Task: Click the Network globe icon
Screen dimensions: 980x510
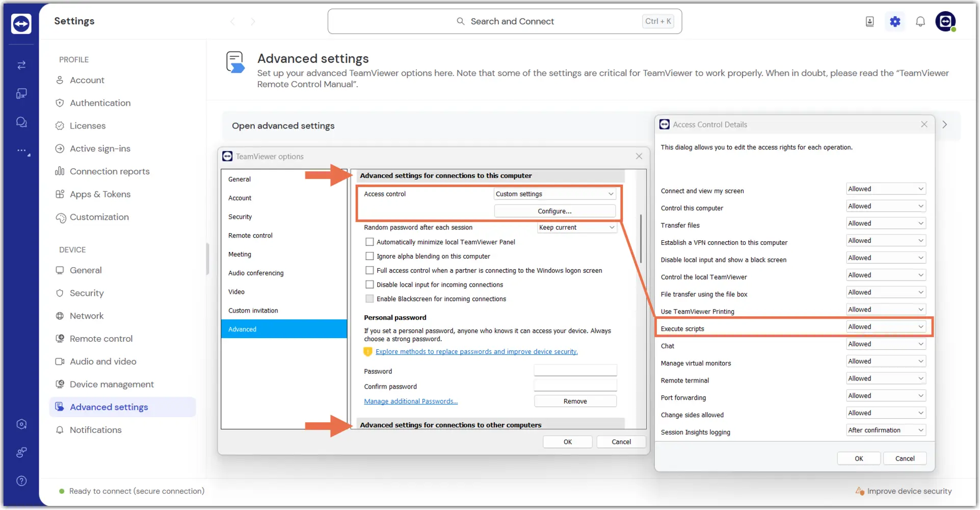Action: tap(60, 316)
